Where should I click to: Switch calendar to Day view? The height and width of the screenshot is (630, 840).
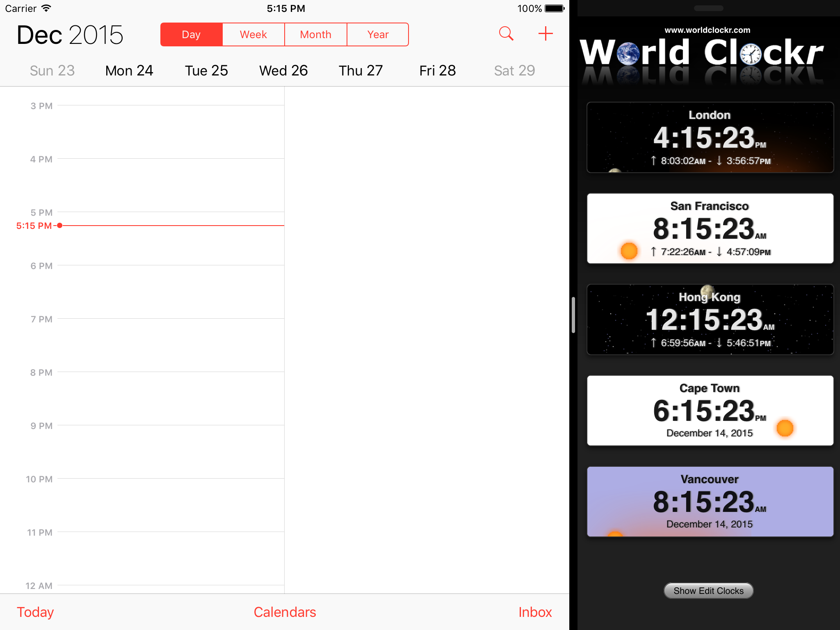point(191,34)
